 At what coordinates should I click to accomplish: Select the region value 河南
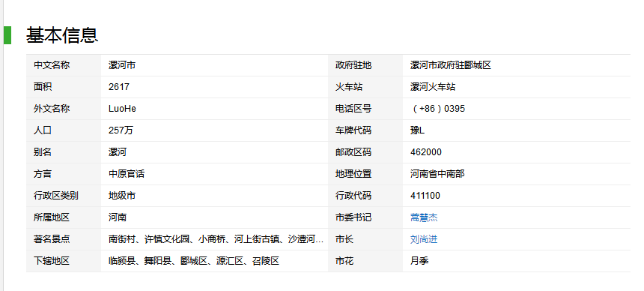click(x=118, y=217)
